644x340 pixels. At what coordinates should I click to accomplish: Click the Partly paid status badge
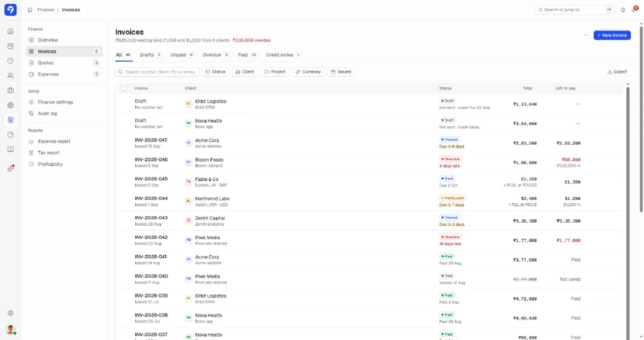(452, 198)
